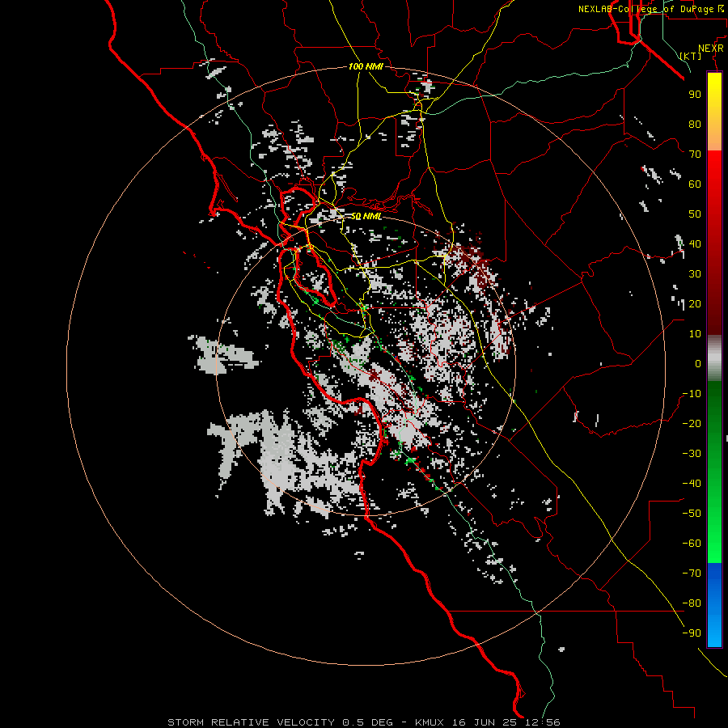
Task: Select the -70 value on the velocity scale
Action: pos(692,574)
